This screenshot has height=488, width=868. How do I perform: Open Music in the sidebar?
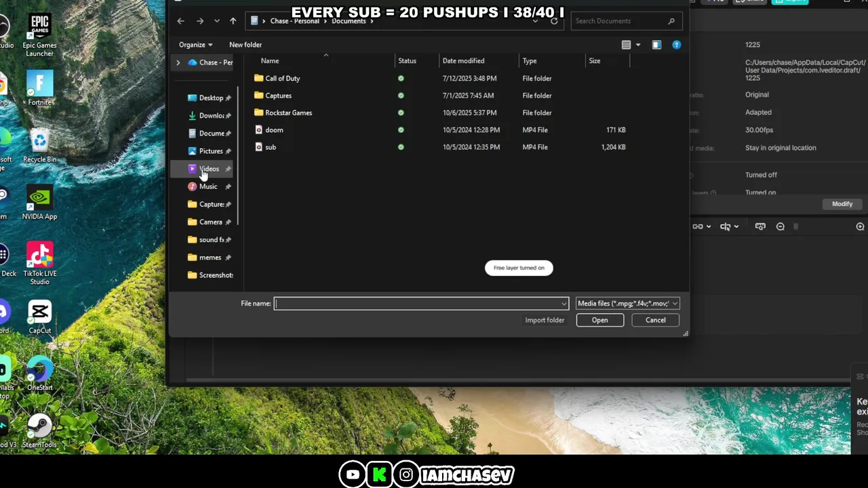point(208,186)
